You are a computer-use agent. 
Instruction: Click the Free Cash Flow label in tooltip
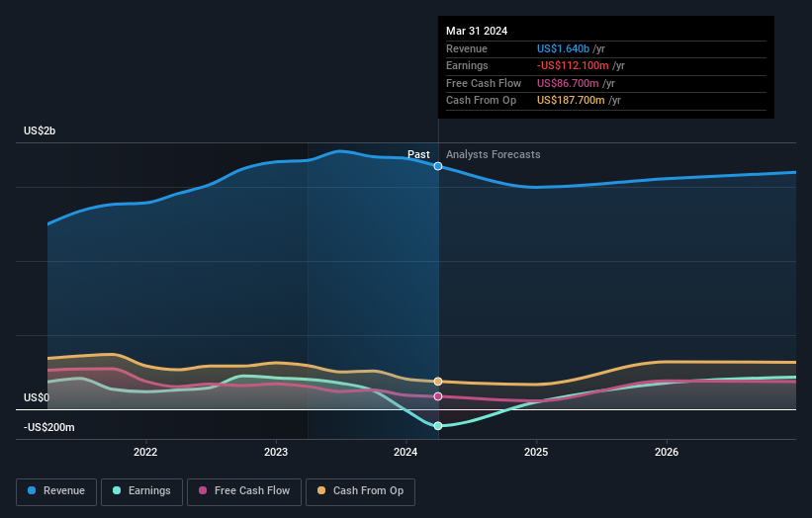click(484, 83)
